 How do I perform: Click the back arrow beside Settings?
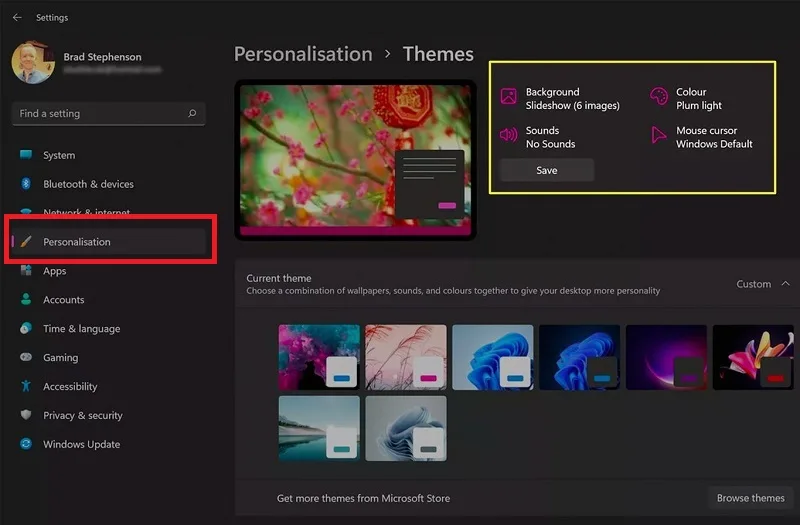pos(17,17)
